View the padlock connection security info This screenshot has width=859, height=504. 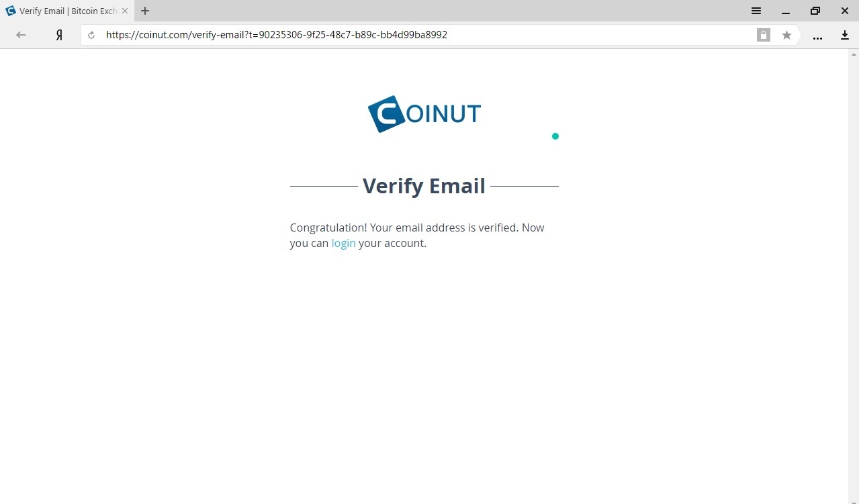point(764,35)
